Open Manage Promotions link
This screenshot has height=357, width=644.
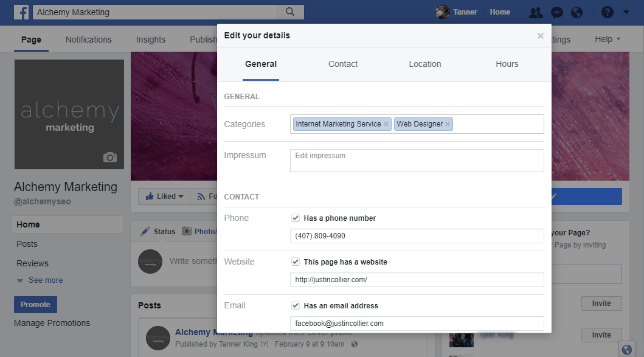tap(52, 323)
